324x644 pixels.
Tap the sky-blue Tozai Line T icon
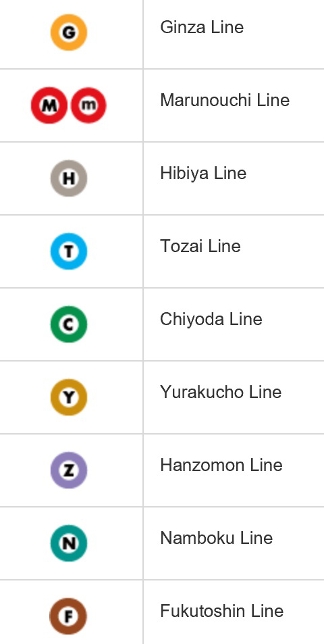(x=69, y=251)
